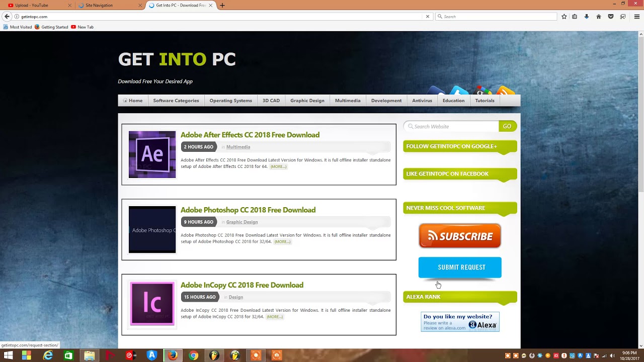This screenshot has width=644, height=362.
Task: Click the GET INTO PC site logo
Action: (x=177, y=59)
